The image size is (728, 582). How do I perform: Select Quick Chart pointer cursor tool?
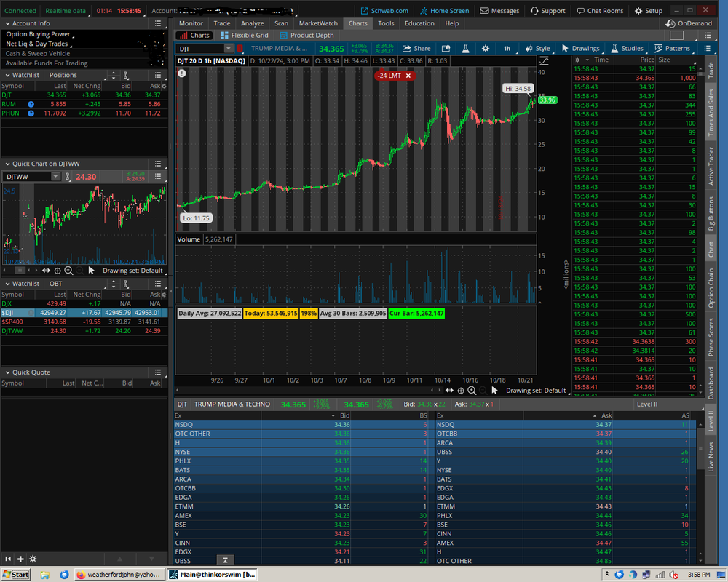click(92, 271)
